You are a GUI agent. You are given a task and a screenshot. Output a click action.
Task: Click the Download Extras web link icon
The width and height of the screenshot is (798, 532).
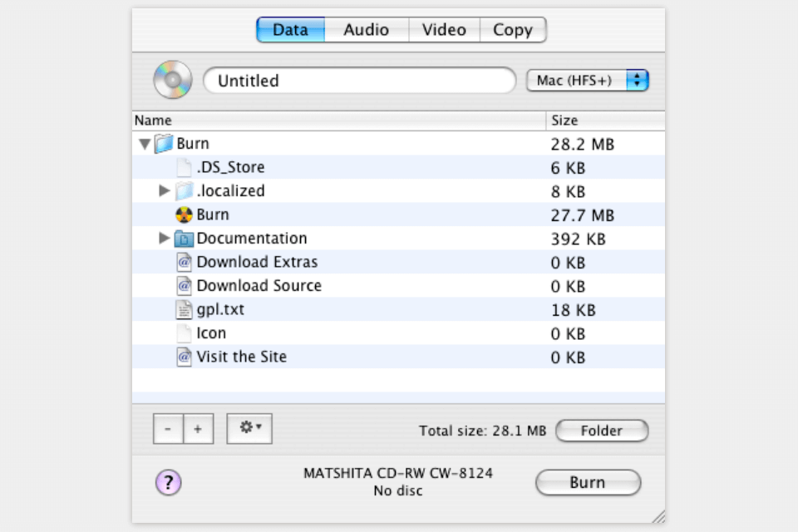185,263
